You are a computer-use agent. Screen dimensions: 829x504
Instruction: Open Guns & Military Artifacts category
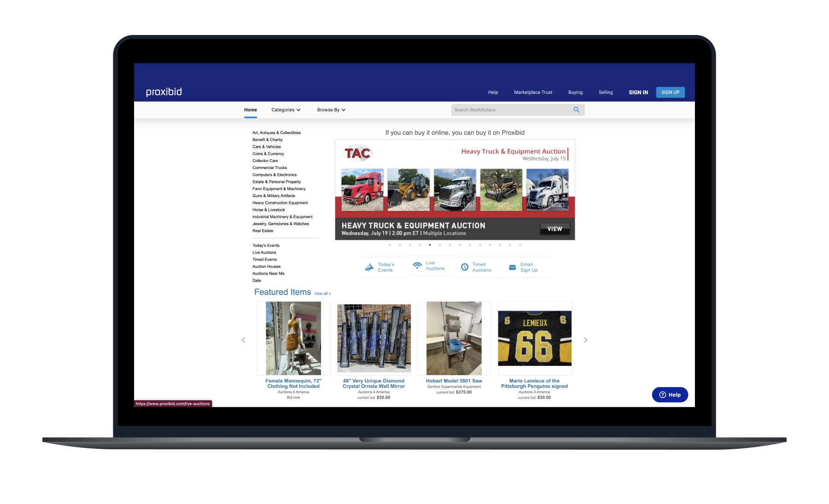pos(274,196)
